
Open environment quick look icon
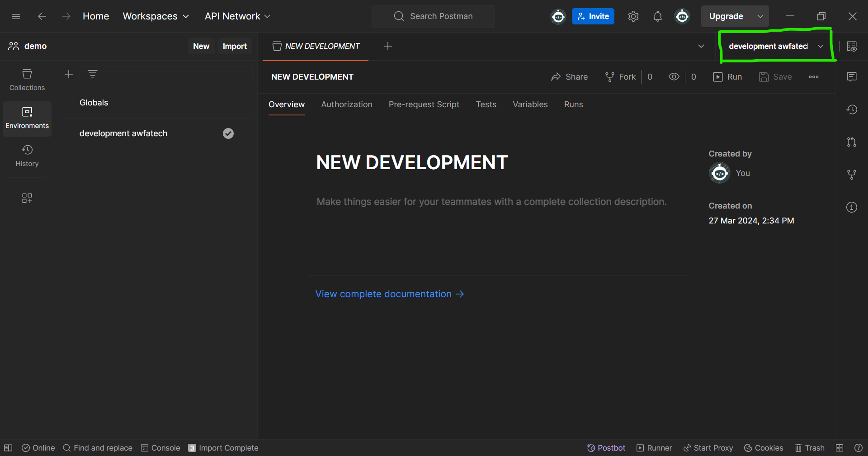pyautogui.click(x=851, y=46)
